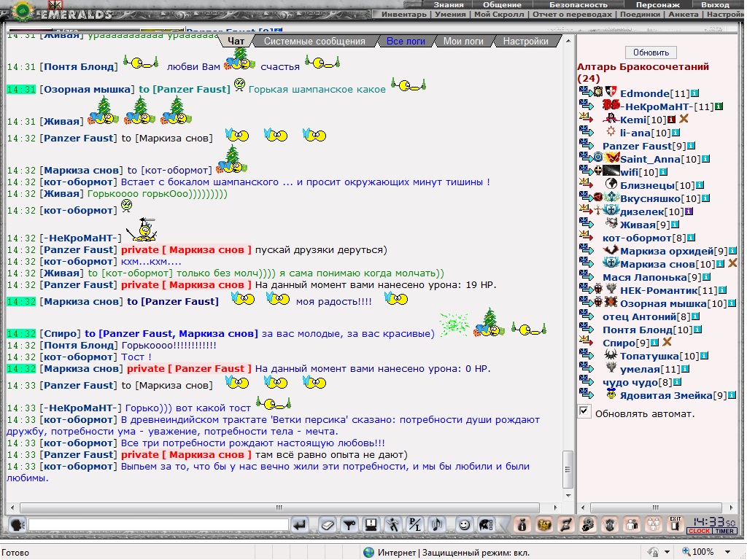Switch to Мои логи tab
The height and width of the screenshot is (560, 747).
click(x=463, y=42)
